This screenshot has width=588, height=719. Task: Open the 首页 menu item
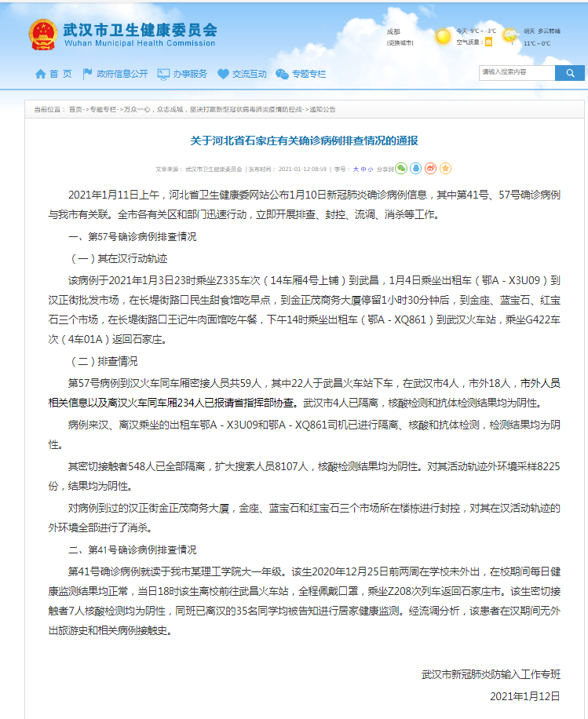[x=60, y=74]
